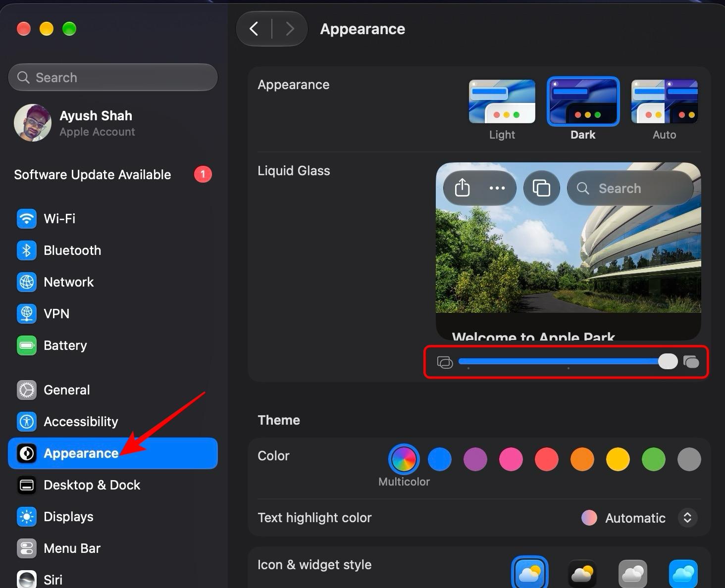Click the VPN label in sidebar

pyautogui.click(x=56, y=314)
